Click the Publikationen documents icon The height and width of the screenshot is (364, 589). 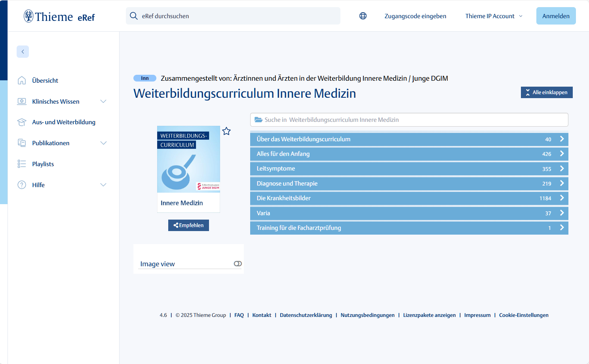(x=22, y=143)
